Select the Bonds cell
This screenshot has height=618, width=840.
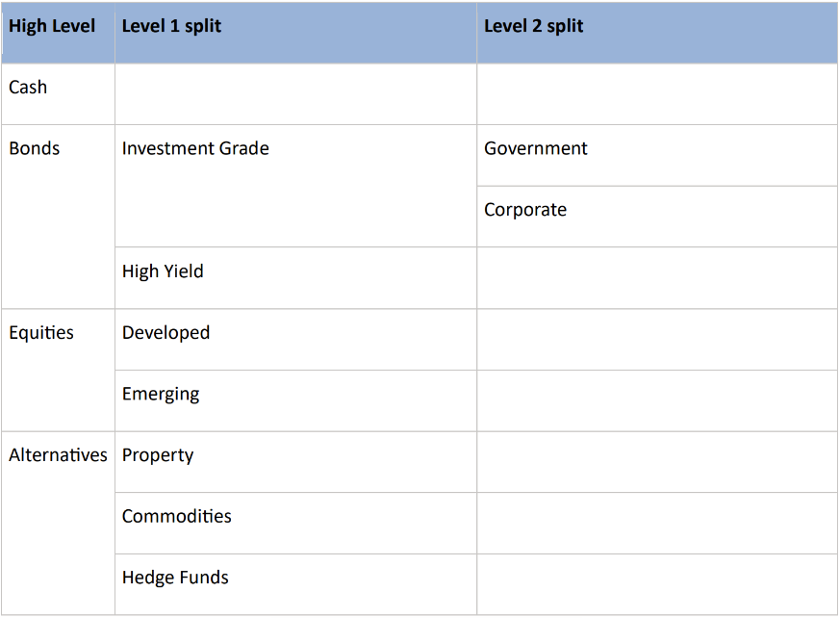(x=58, y=218)
